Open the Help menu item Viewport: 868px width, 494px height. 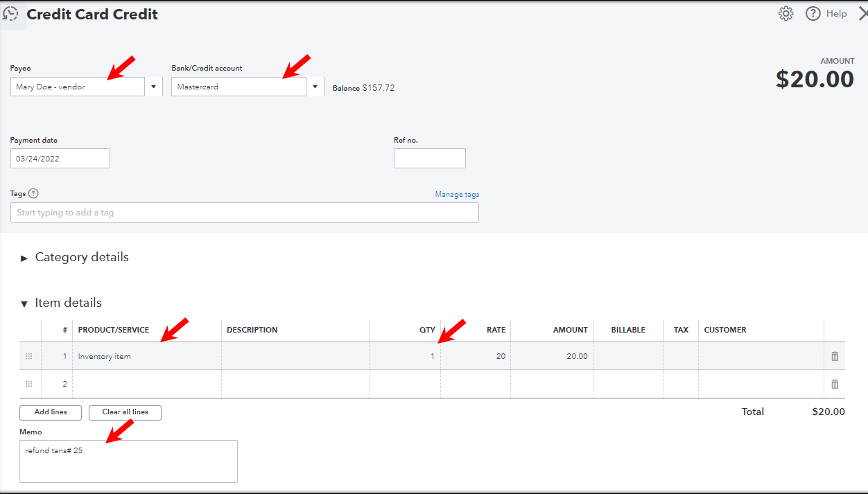click(x=837, y=13)
